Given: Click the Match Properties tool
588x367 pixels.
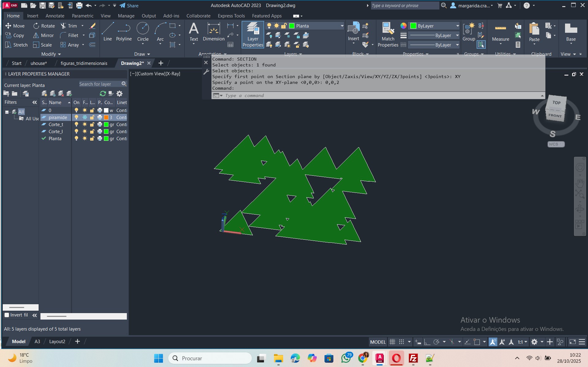Looking at the screenshot, I should coord(388,35).
